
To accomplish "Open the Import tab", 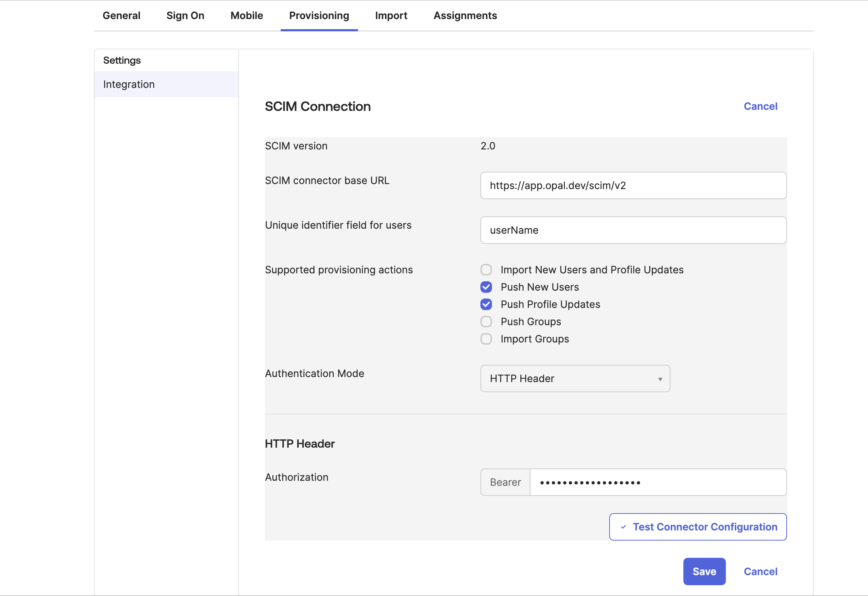I will point(391,16).
